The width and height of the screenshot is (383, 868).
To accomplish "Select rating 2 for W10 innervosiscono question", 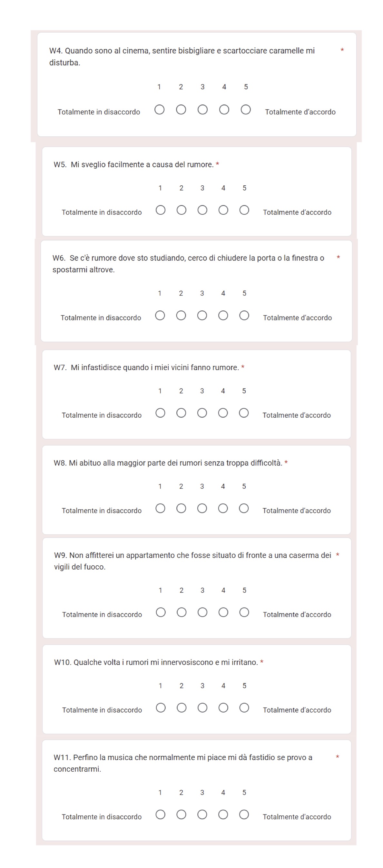I will (182, 707).
